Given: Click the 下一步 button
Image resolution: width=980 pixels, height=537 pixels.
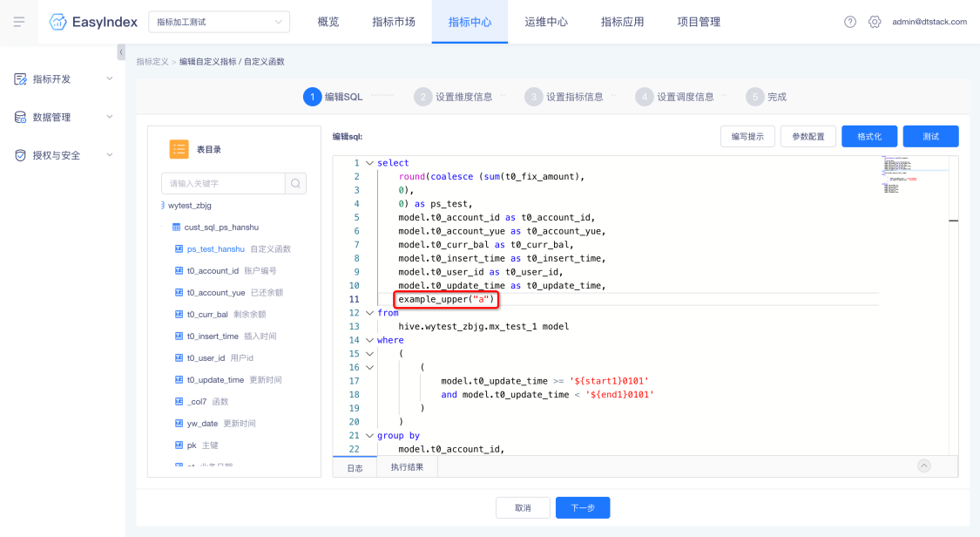Looking at the screenshot, I should tap(583, 507).
